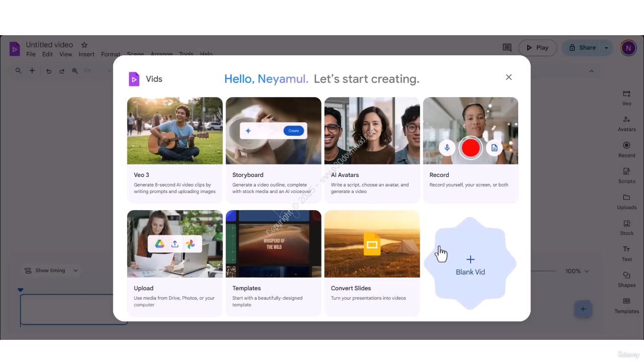Open the Stock media sidebar icon
Screen dimensions: 644x362
pyautogui.click(x=626, y=227)
